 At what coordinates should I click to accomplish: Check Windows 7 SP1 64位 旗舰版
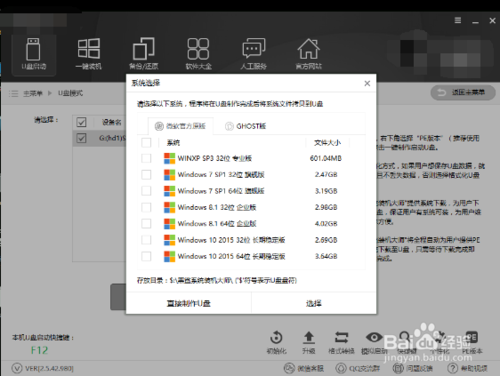point(146,191)
